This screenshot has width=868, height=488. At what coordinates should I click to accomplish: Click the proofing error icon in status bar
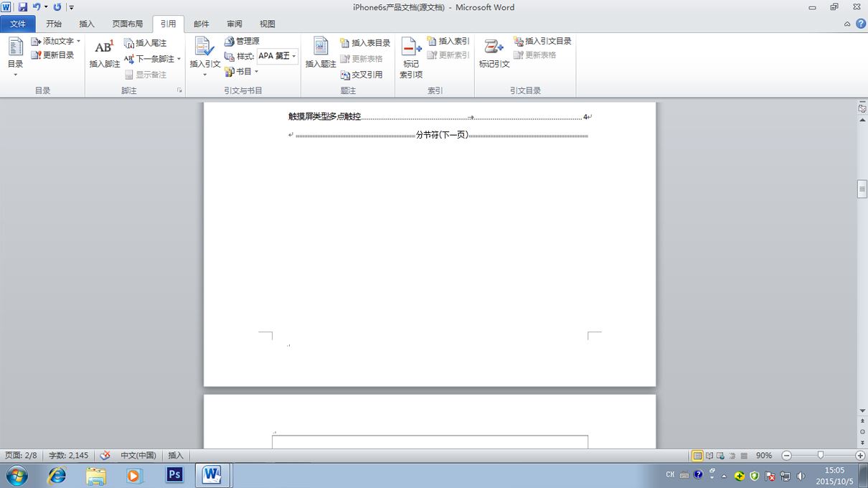click(105, 456)
